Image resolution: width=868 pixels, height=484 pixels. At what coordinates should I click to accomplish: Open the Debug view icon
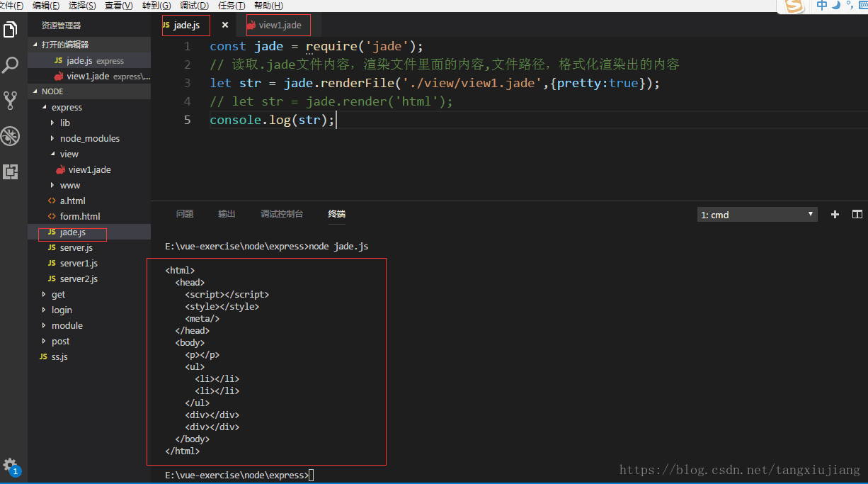(11, 135)
